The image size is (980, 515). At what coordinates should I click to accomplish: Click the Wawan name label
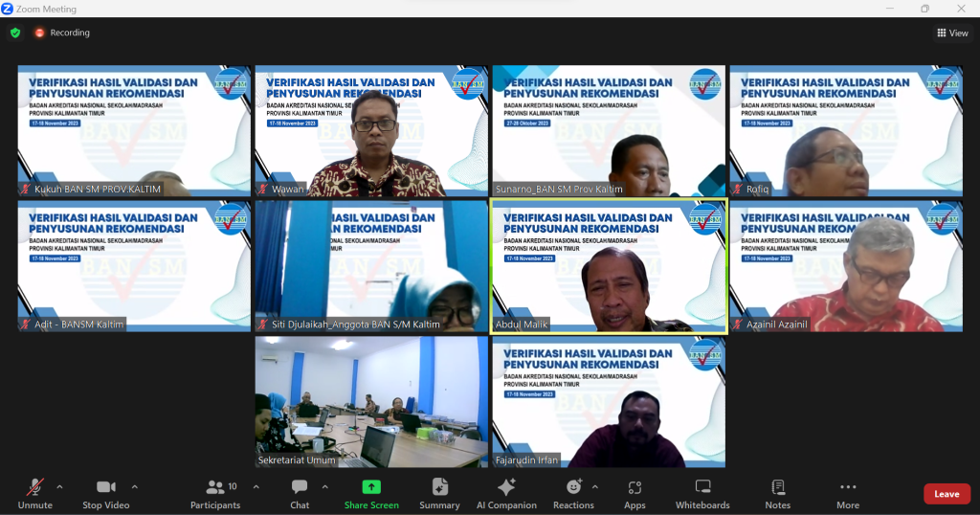pyautogui.click(x=287, y=189)
